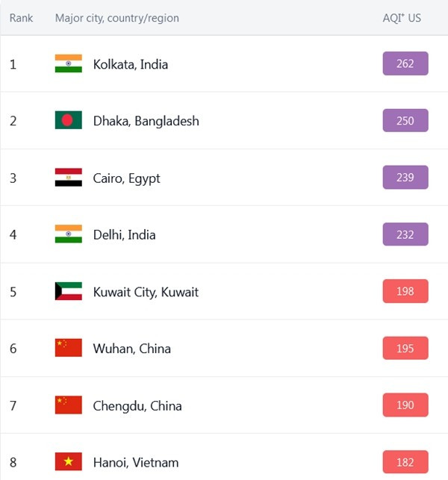The width and height of the screenshot is (448, 480).
Task: Click the Kuwait flag icon
Action: coord(68,292)
